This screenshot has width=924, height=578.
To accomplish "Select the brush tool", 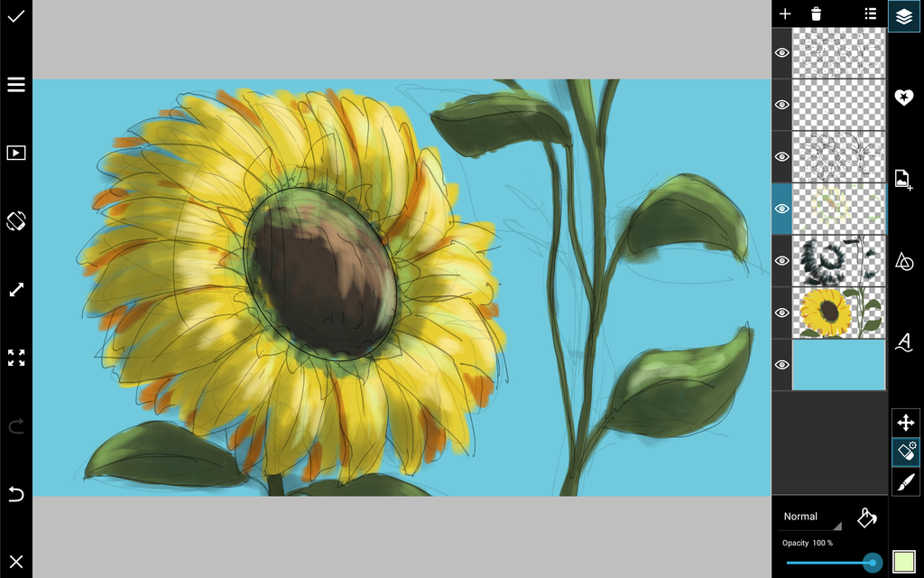I will 905,482.
